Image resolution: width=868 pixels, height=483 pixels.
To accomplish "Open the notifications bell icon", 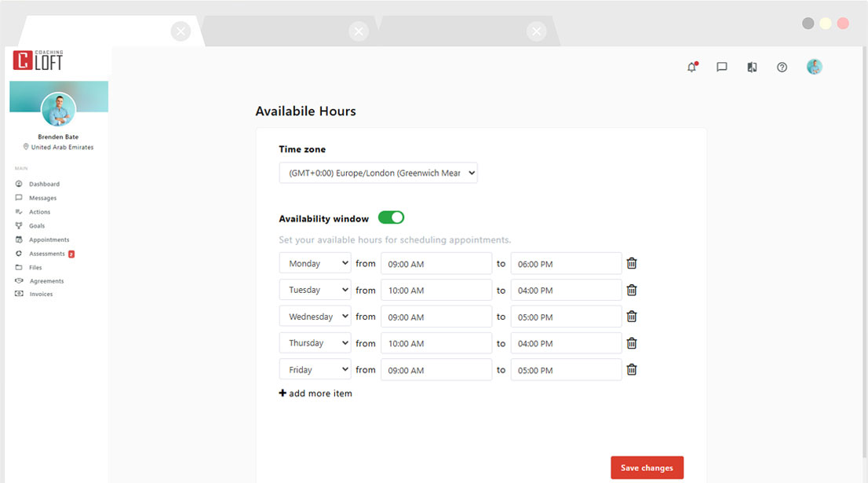I will pos(691,68).
